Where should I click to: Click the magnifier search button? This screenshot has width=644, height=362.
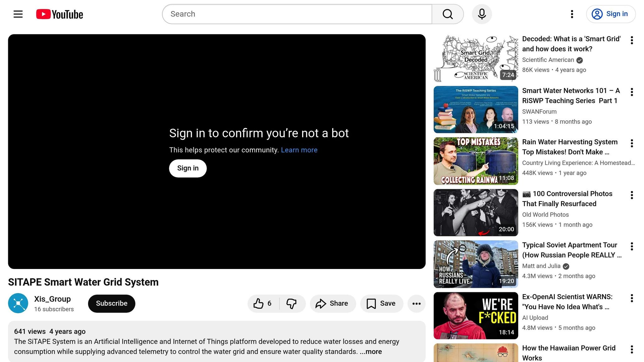coord(447,14)
